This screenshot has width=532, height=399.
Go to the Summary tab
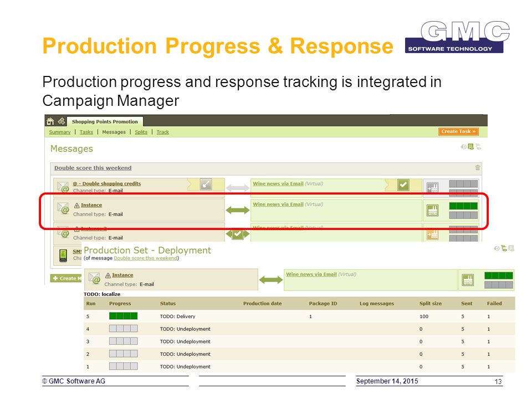coord(60,132)
